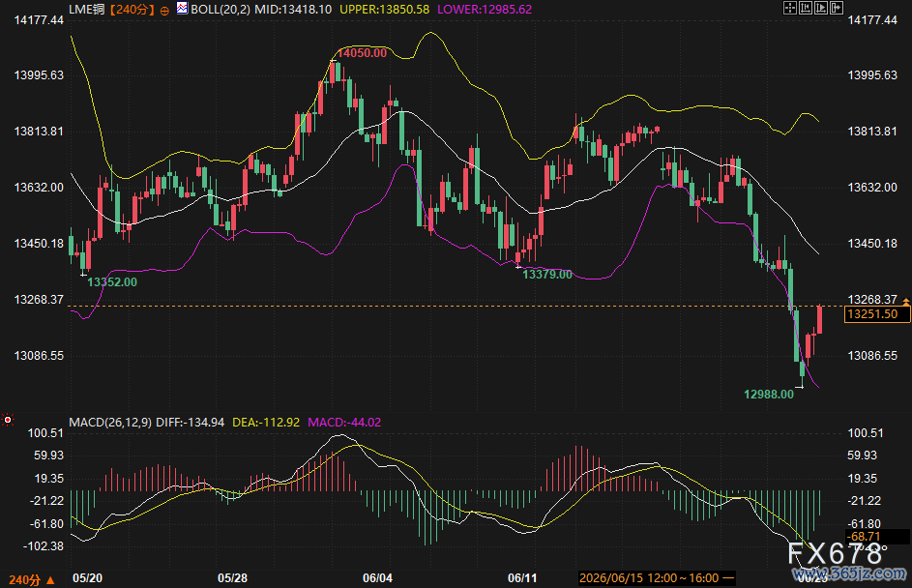Click the export arrow icon at top right

tap(837, 8)
